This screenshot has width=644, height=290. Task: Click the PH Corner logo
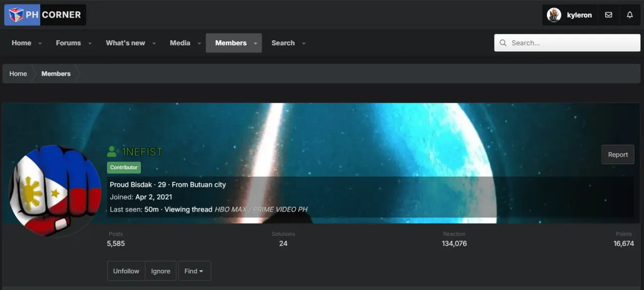point(45,15)
